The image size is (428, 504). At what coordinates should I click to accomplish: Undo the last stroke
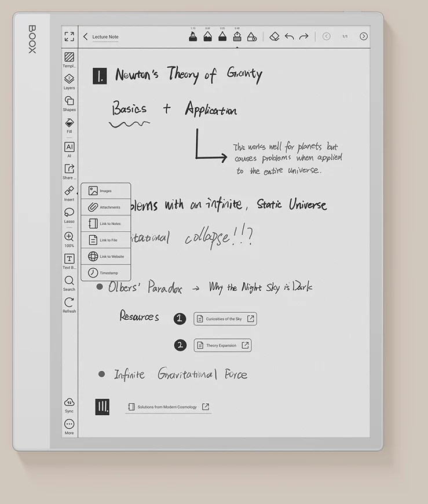coord(289,36)
